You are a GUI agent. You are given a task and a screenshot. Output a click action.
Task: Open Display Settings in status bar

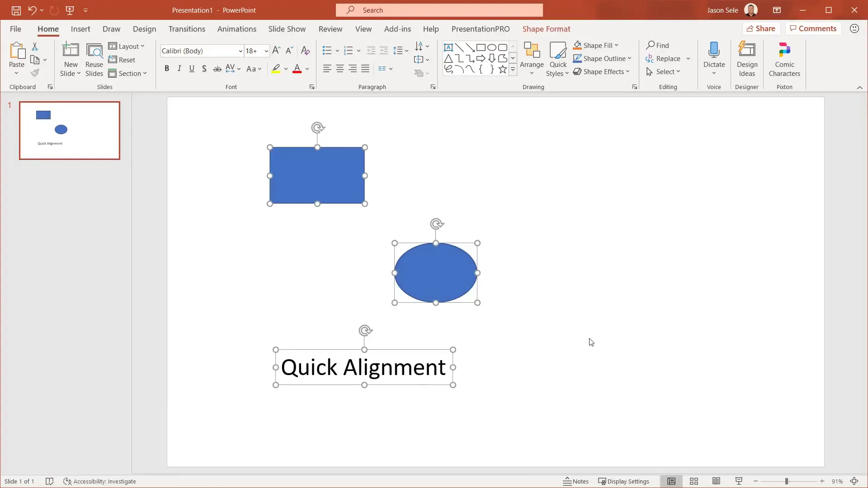(x=623, y=481)
